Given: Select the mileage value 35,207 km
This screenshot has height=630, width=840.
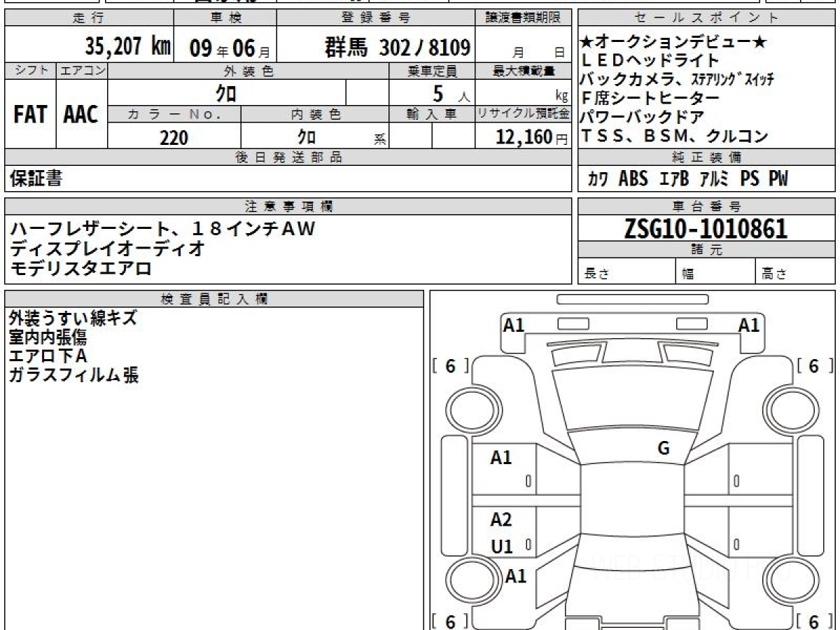Looking at the screenshot, I should [128, 47].
